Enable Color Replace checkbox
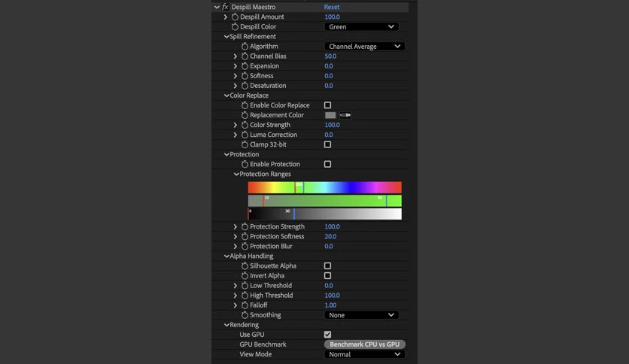The height and width of the screenshot is (364, 629). (x=328, y=105)
